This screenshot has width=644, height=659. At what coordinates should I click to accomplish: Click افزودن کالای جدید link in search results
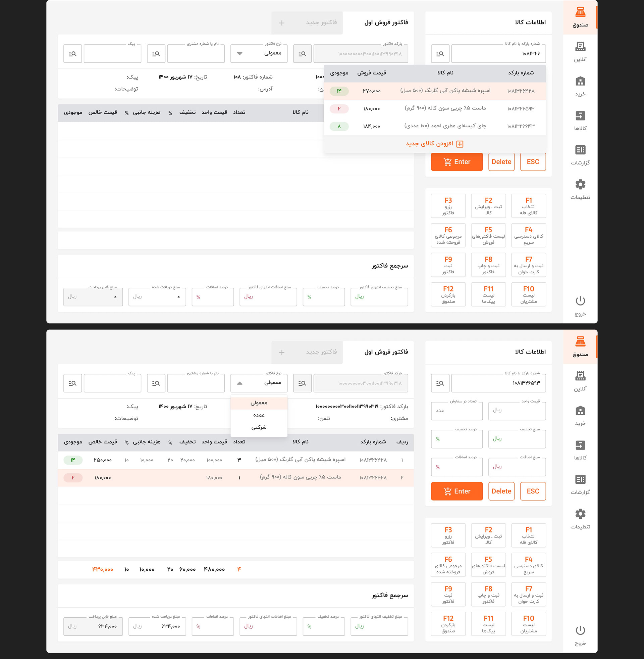[x=434, y=144]
